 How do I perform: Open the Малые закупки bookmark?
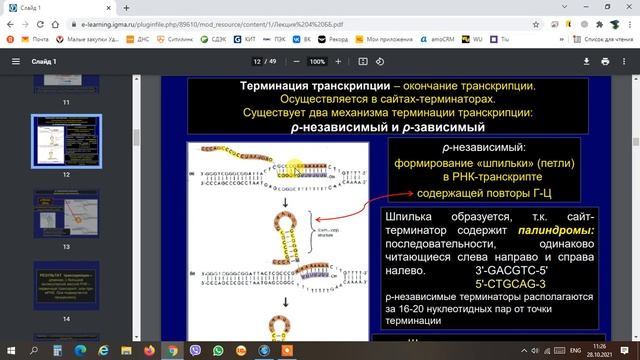coord(87,39)
